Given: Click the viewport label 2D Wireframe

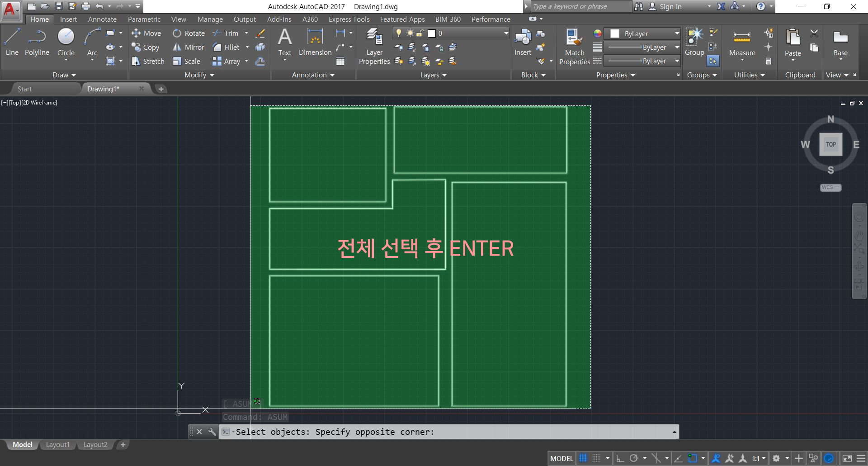Looking at the screenshot, I should (39, 103).
